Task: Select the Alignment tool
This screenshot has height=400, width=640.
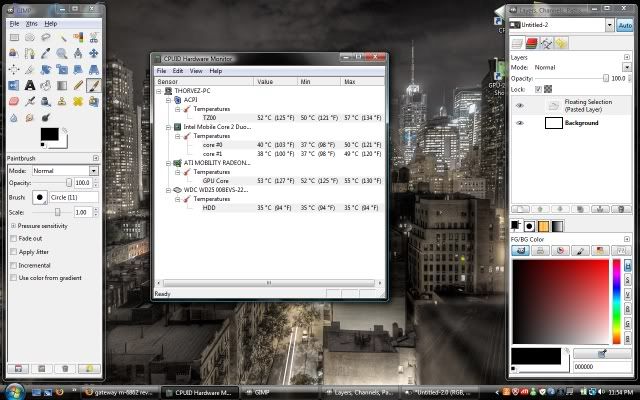Action: click(x=14, y=69)
